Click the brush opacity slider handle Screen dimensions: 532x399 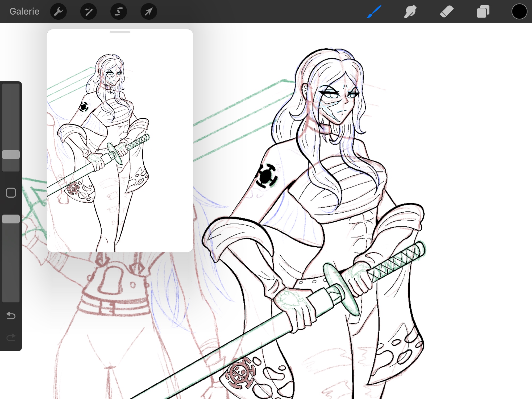11,219
